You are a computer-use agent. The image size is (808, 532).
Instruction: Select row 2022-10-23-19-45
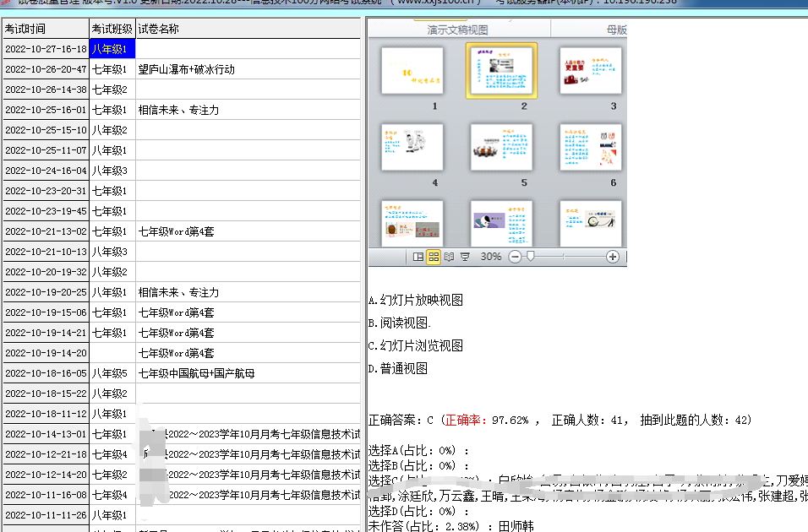click(x=182, y=211)
